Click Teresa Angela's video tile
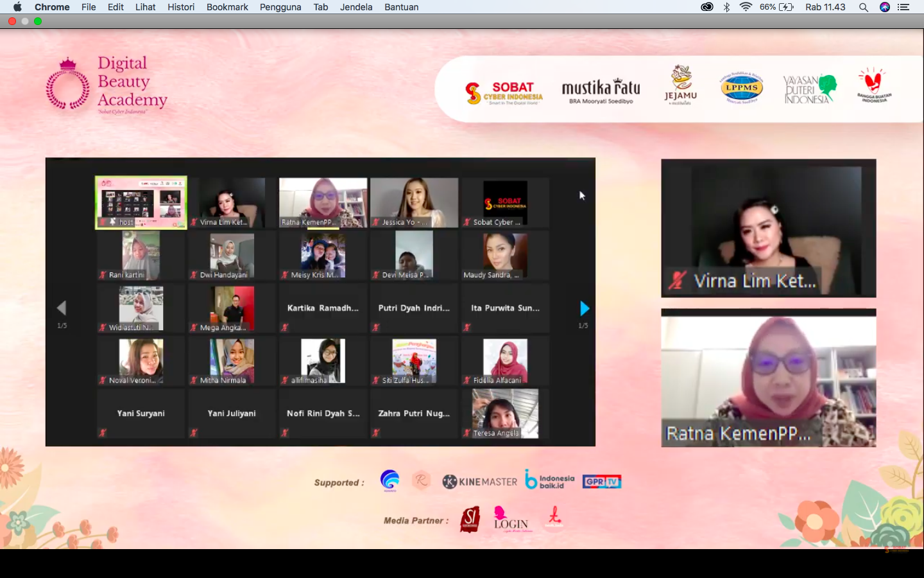This screenshot has width=924, height=578. 505,413
